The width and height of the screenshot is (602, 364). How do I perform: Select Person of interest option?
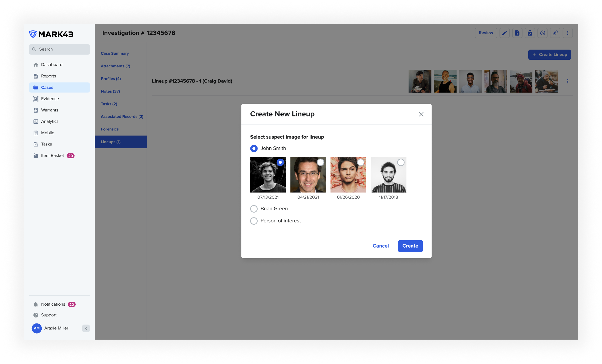click(x=254, y=221)
